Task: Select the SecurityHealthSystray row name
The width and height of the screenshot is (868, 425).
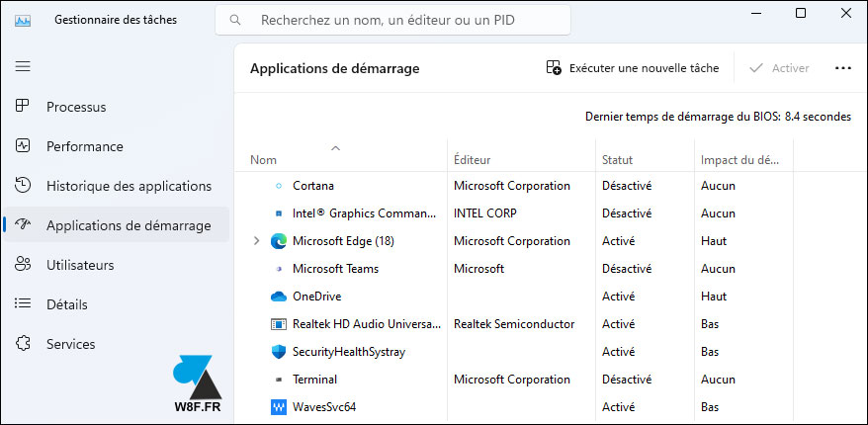Action: [x=349, y=352]
